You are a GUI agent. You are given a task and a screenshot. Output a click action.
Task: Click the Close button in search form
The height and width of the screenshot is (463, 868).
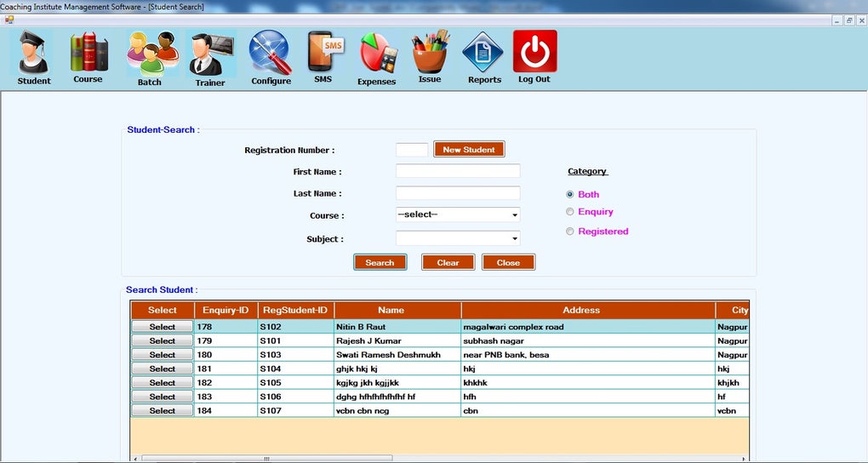tap(508, 262)
